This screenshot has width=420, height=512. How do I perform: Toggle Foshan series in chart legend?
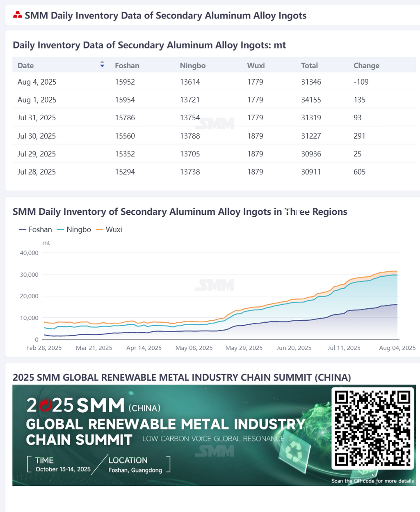tap(35, 230)
